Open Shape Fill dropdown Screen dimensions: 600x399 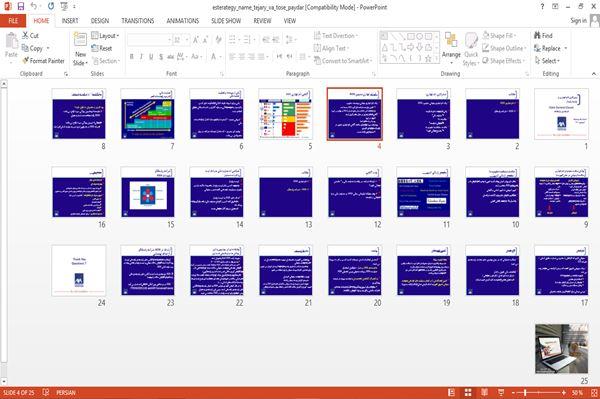(x=499, y=36)
